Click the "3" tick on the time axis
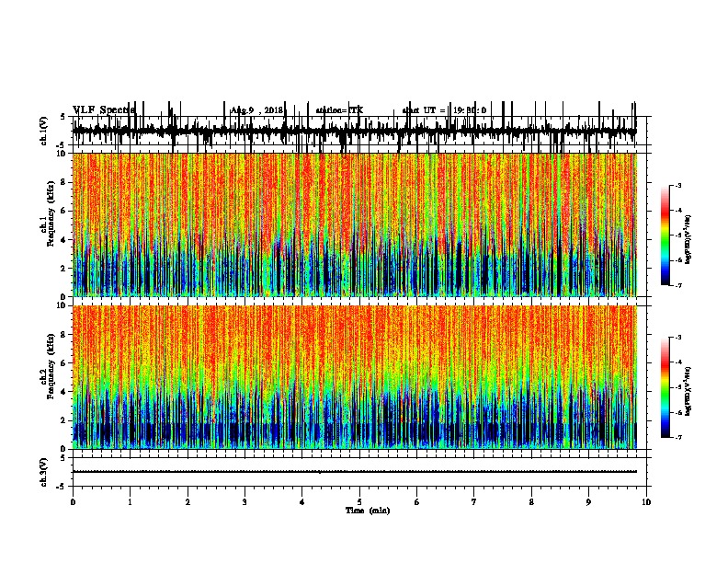728x563 pixels. (245, 502)
